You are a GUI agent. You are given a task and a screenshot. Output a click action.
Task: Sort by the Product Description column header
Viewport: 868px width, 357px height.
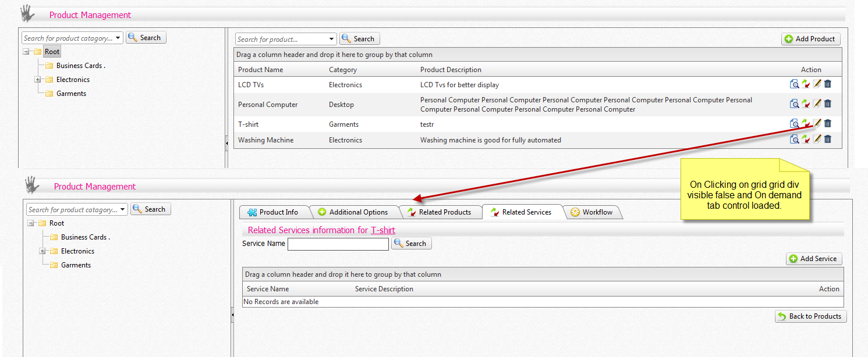point(451,70)
